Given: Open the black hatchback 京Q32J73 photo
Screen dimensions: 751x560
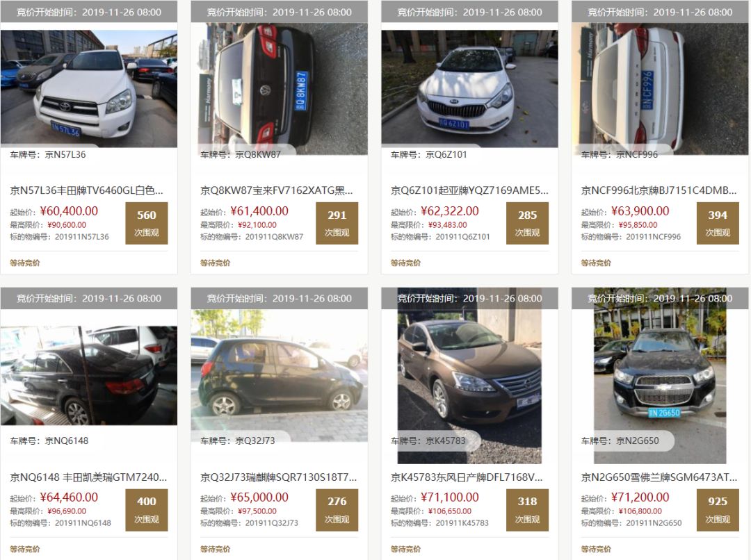Looking at the screenshot, I should tap(280, 376).
